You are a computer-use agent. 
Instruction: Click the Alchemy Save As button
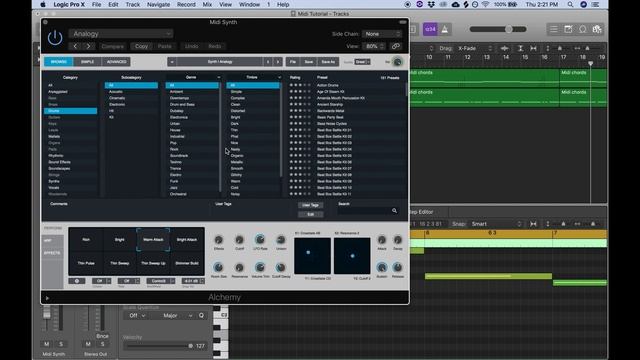coord(328,62)
